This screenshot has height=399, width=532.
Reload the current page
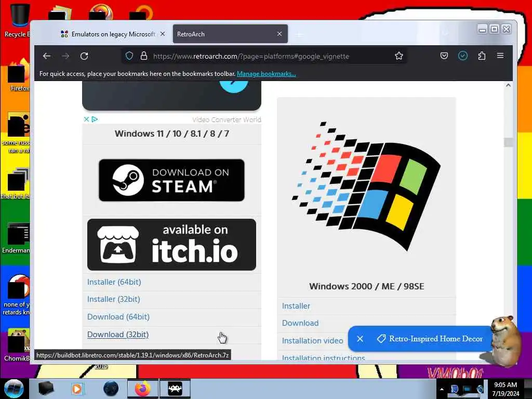(84, 56)
